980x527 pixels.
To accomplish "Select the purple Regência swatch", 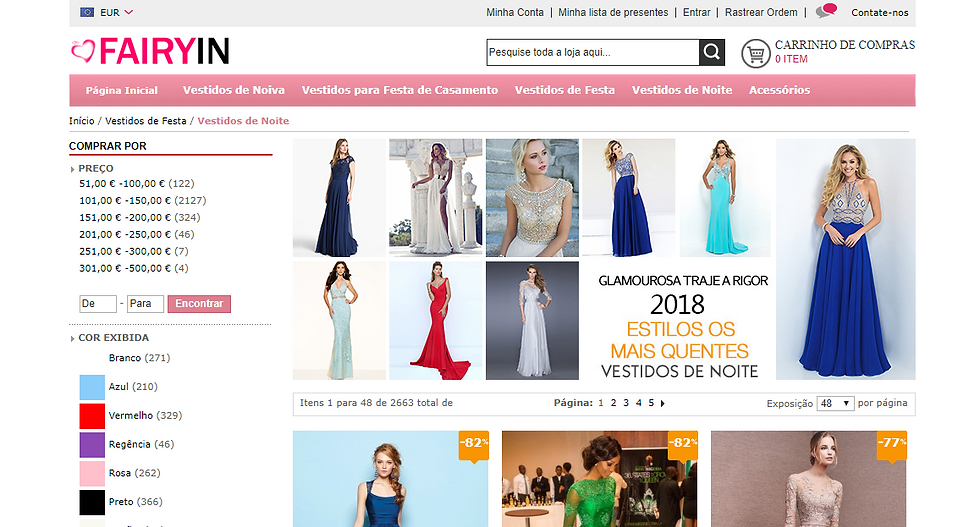I will tap(92, 444).
